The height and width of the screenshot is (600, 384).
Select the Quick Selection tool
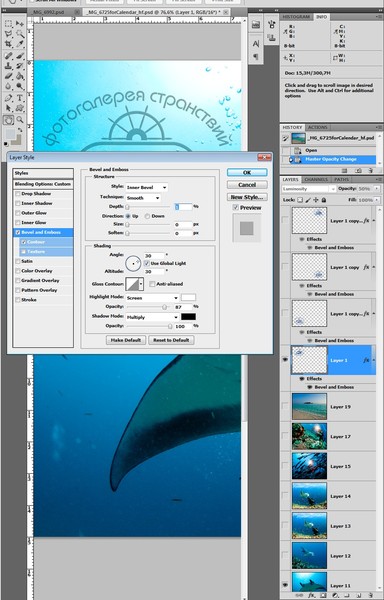point(20,34)
